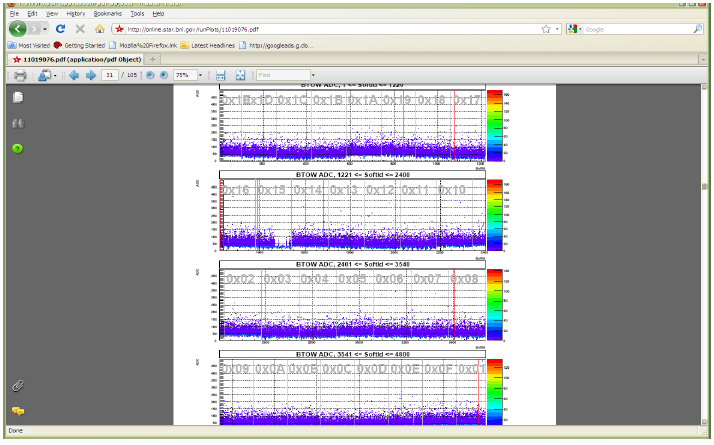714x445 pixels.
Task: Click the star site icon in the address bar
Action: (119, 29)
